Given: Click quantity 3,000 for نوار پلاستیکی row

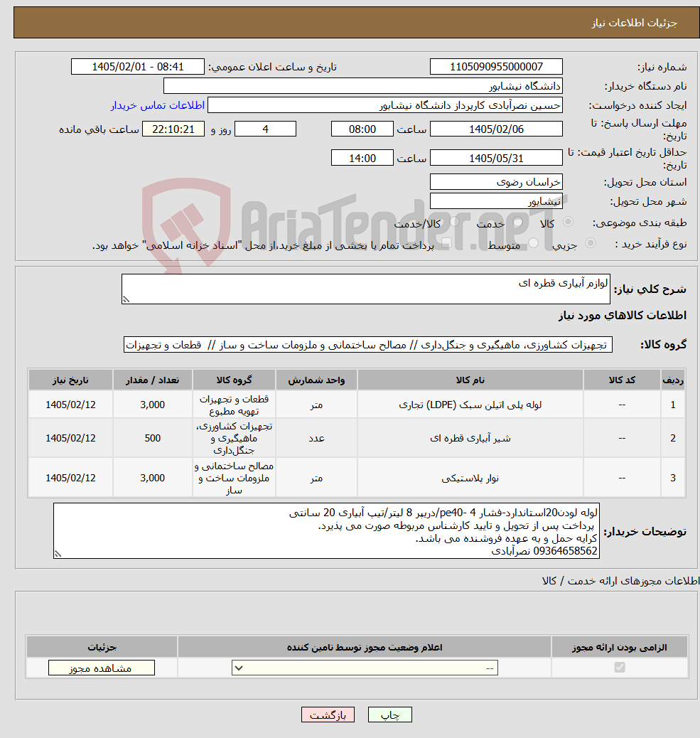Looking at the screenshot, I should click(x=152, y=478).
